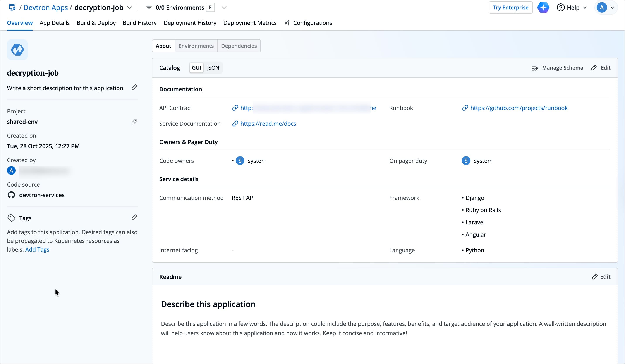
Task: Click the Devtron home icon in breadcrumb
Action: coord(12,7)
